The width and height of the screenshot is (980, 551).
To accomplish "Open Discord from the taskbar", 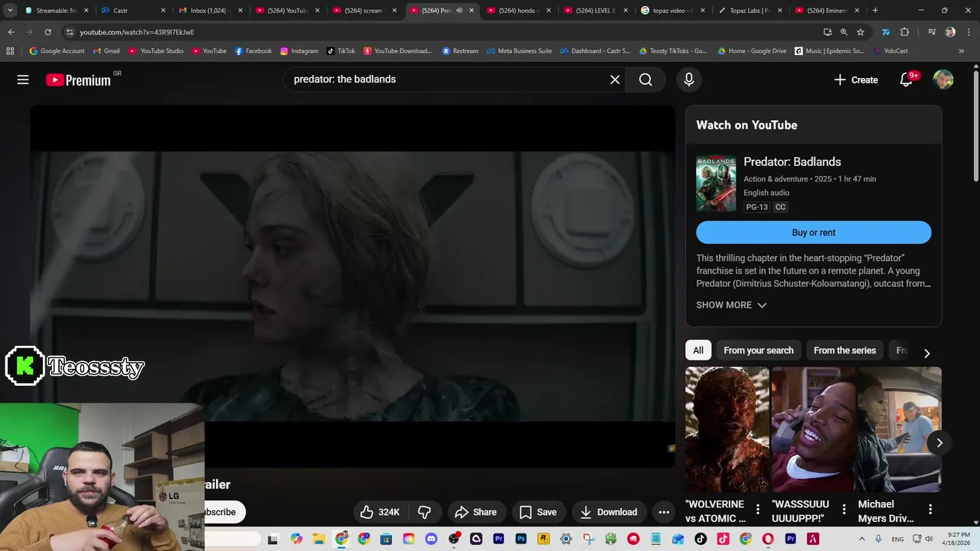I will coord(431,539).
